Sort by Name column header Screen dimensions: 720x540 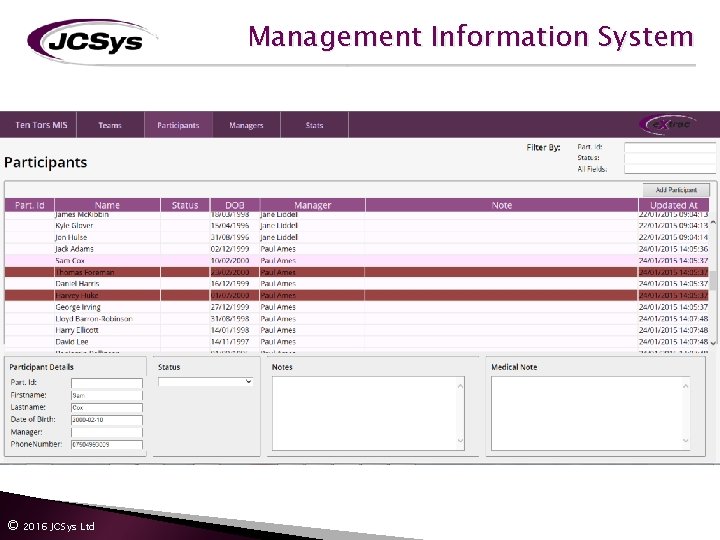[x=107, y=205]
